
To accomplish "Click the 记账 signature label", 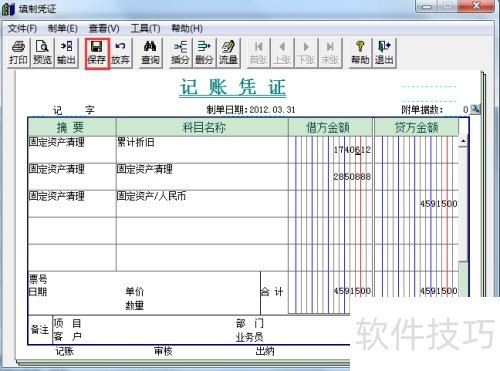I will pyautogui.click(x=64, y=351).
